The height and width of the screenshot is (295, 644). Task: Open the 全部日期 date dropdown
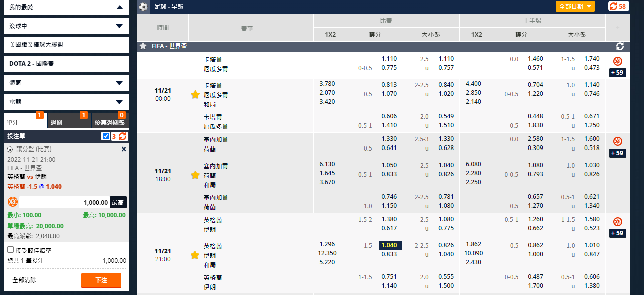coord(575,6)
